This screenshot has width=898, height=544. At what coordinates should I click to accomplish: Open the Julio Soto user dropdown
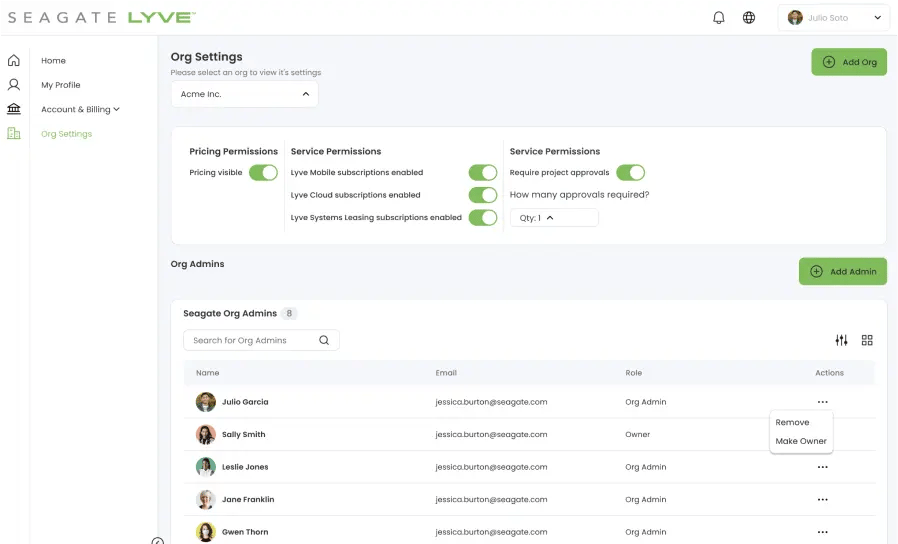coord(833,17)
